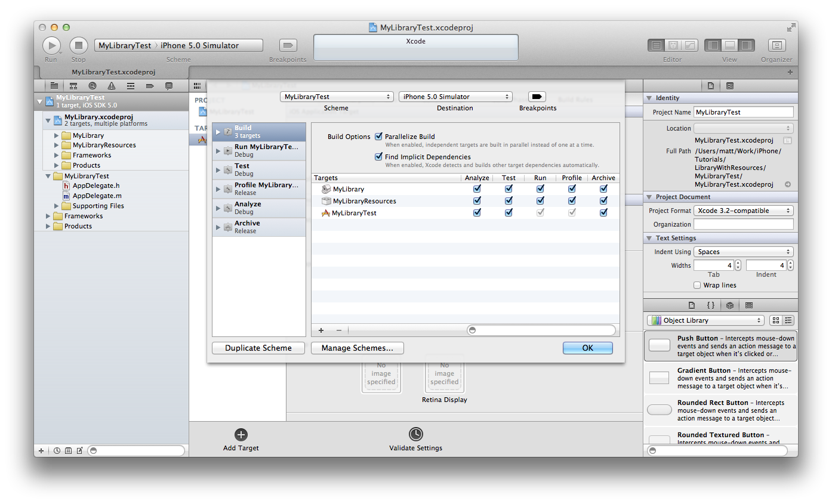832x504 pixels.
Task: Expand the Build scheme action
Action: (x=218, y=131)
